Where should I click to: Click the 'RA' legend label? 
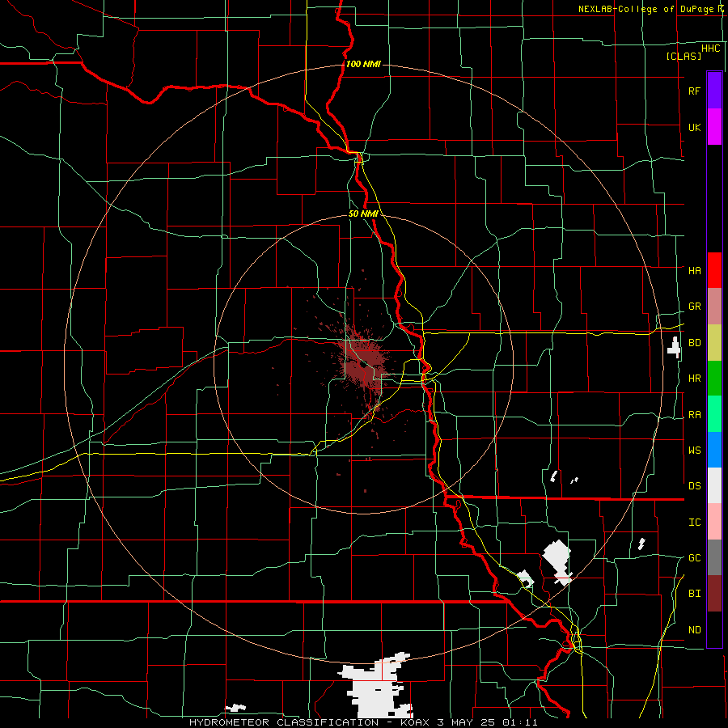(694, 415)
